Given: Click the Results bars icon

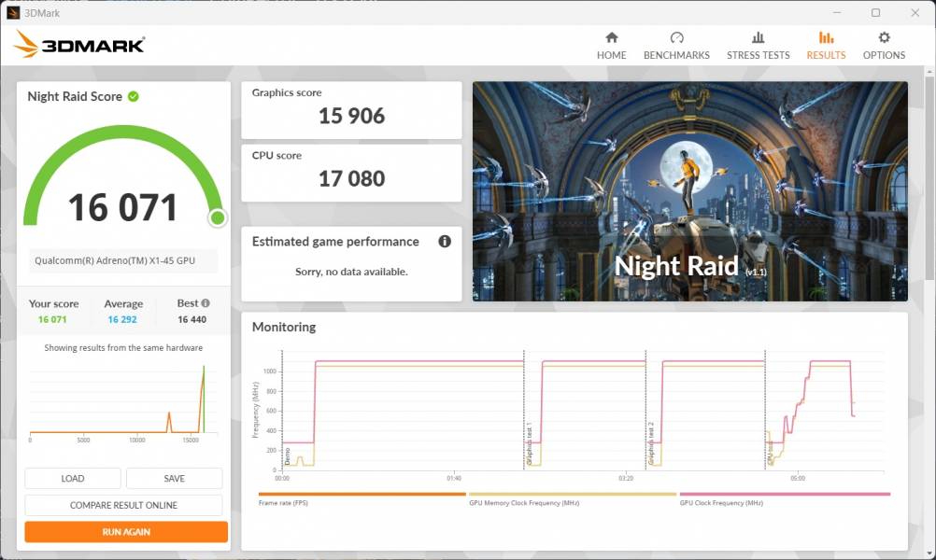Looking at the screenshot, I should pyautogui.click(x=826, y=37).
